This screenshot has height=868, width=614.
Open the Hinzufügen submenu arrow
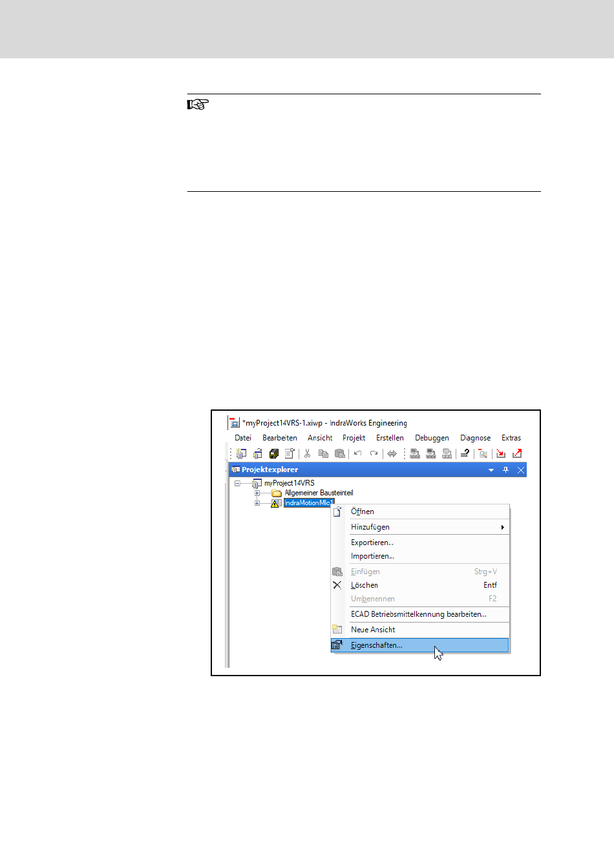tap(502, 527)
